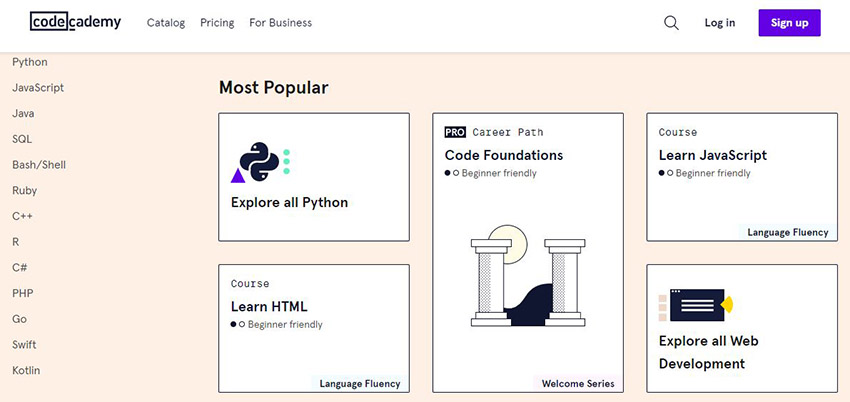Click Course label above Learn JavaScript

click(x=678, y=132)
